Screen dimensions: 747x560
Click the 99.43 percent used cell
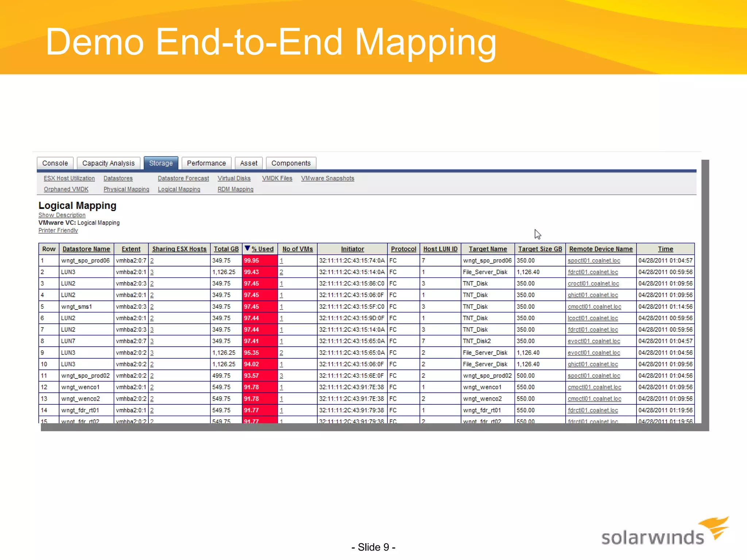pyautogui.click(x=260, y=272)
